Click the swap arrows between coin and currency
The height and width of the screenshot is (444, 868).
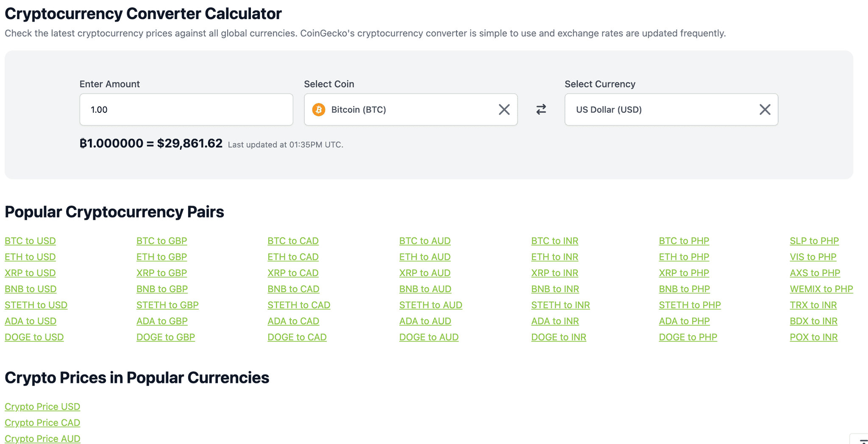(x=541, y=109)
